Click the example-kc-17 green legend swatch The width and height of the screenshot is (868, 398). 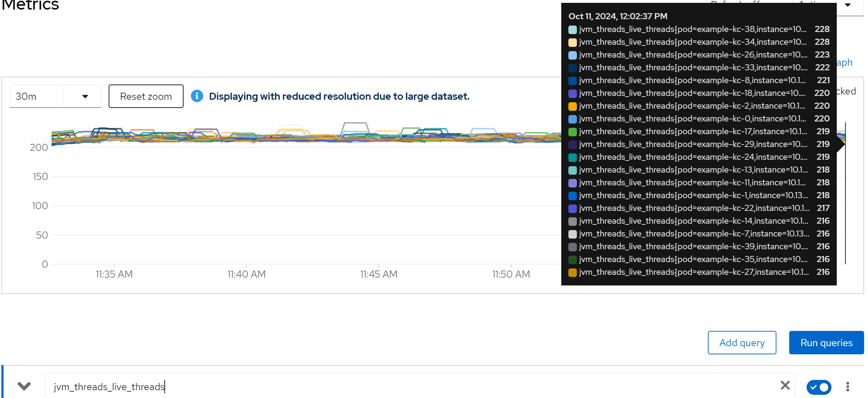(572, 132)
